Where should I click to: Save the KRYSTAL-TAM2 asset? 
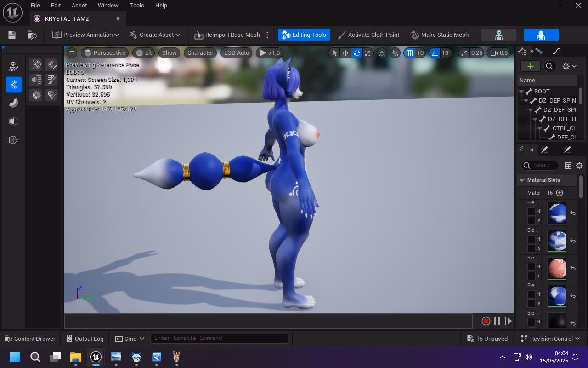click(x=12, y=35)
